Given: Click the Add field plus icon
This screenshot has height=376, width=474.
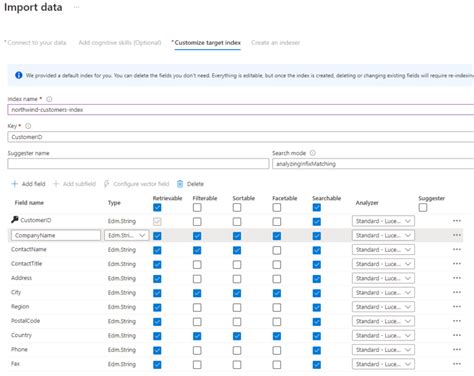Looking at the screenshot, I should tap(14, 184).
